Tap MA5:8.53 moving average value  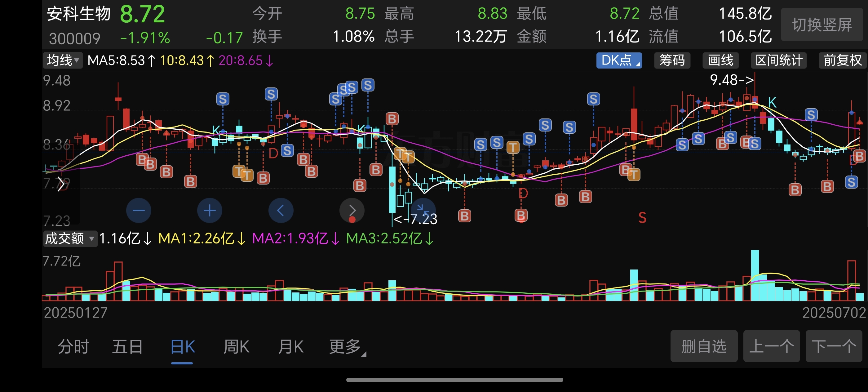coord(121,61)
